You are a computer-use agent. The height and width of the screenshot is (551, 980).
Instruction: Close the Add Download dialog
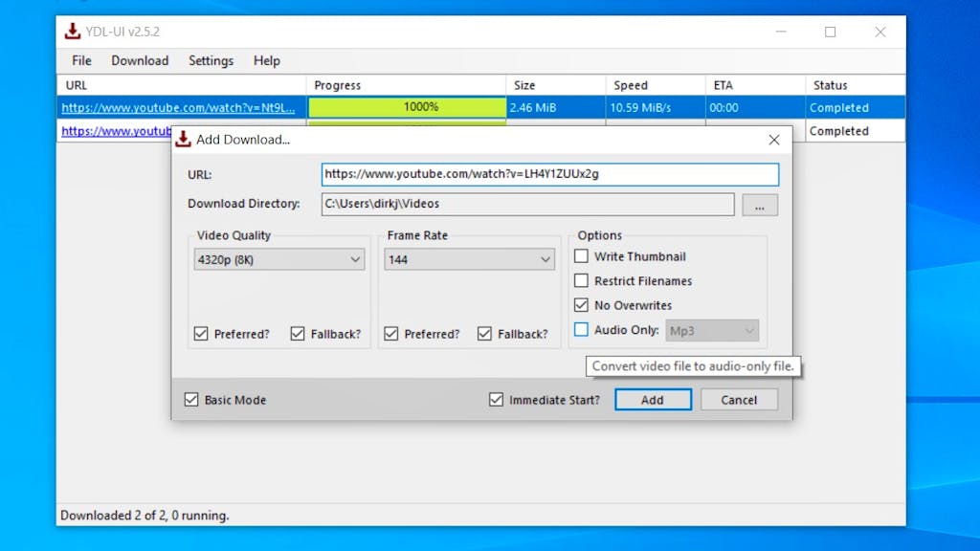(773, 140)
